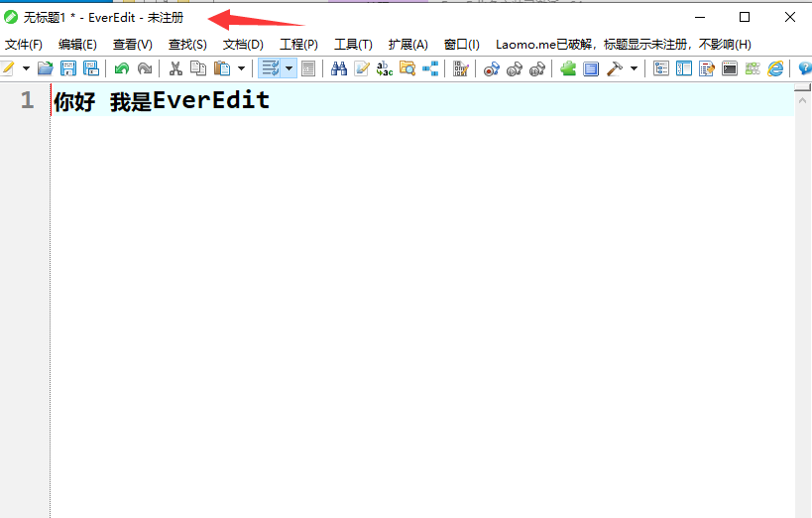
Task: Click the Save file icon
Action: tap(68, 68)
